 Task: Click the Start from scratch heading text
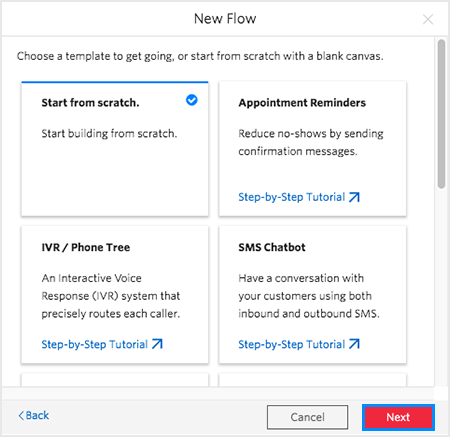pos(90,103)
